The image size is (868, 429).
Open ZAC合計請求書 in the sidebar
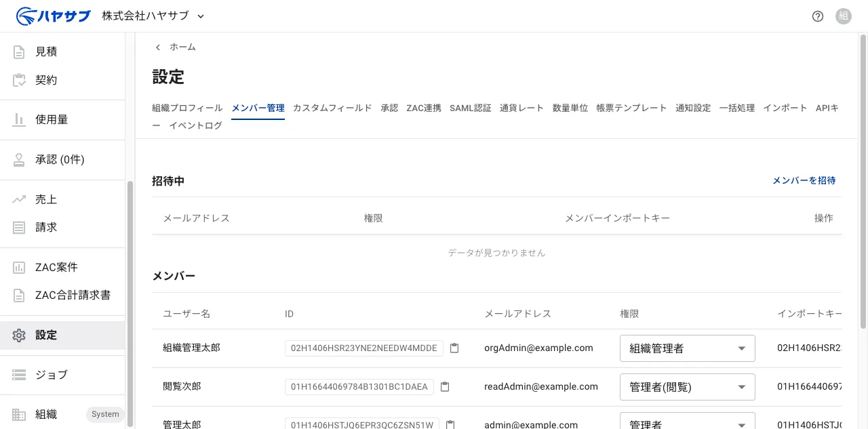62,295
